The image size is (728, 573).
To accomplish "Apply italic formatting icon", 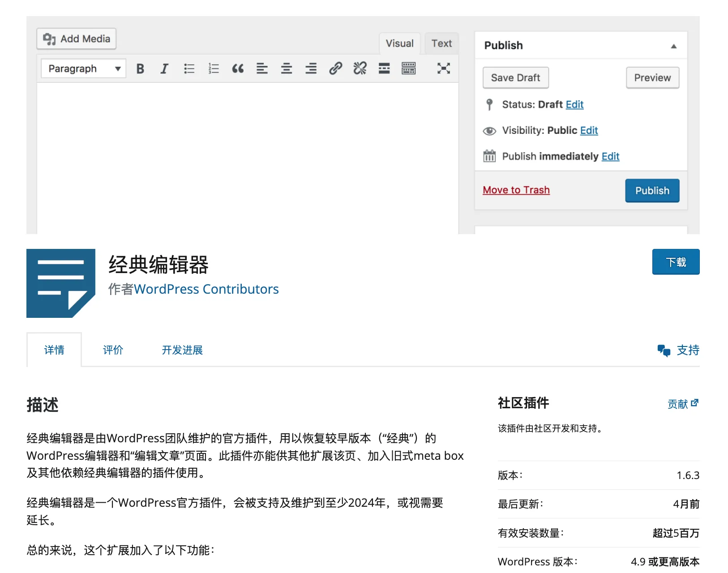I will click(x=164, y=68).
